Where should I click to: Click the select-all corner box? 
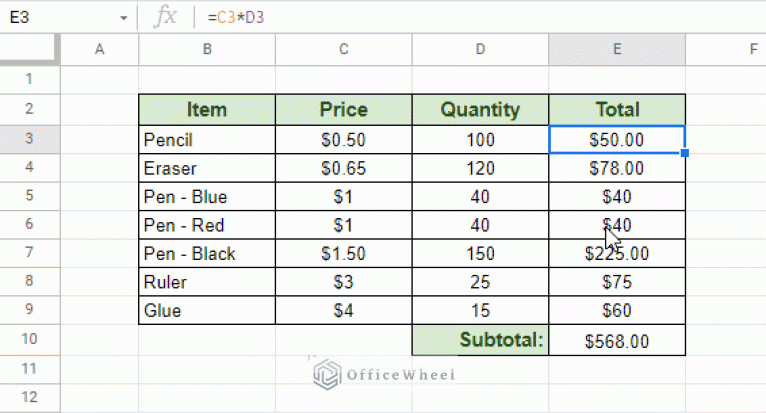[29, 49]
